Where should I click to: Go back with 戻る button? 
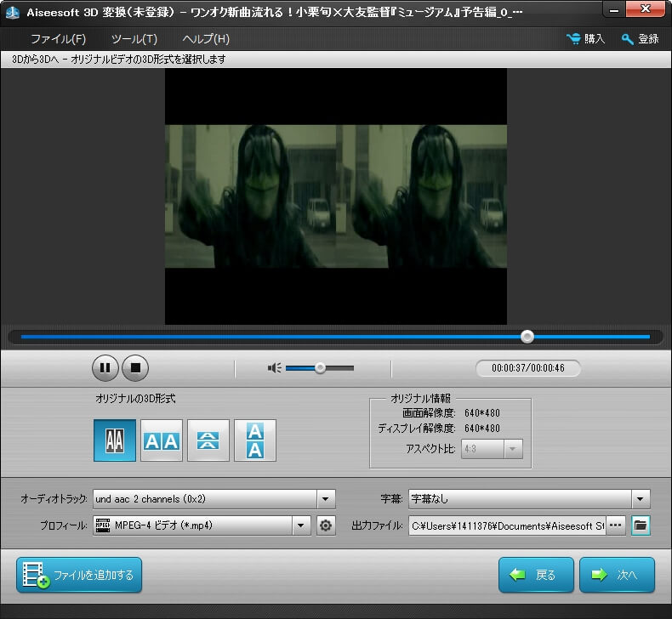[536, 575]
